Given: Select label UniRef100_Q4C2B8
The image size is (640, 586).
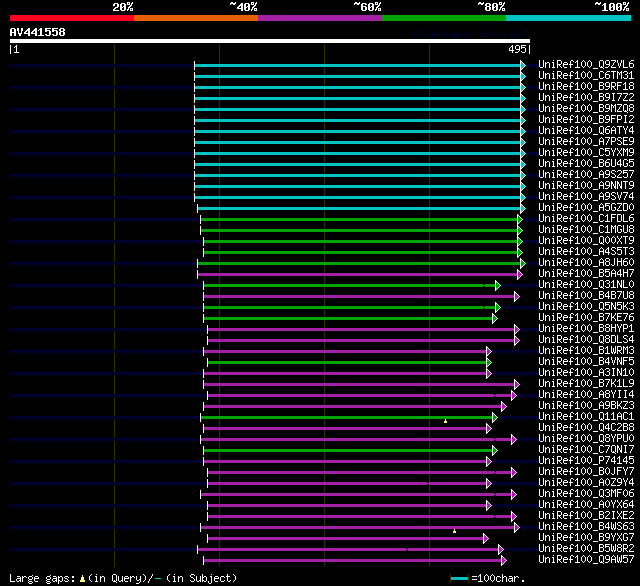Looking at the screenshot, I should pyautogui.click(x=586, y=428).
